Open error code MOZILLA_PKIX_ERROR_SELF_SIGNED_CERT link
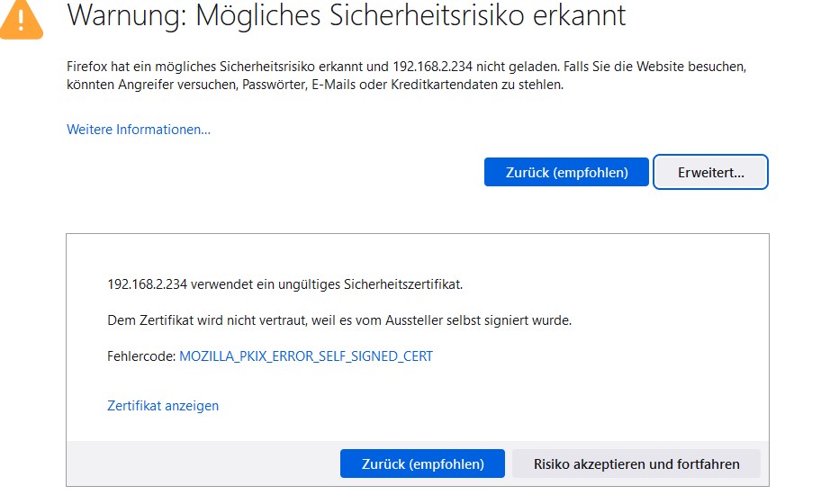 [x=306, y=355]
